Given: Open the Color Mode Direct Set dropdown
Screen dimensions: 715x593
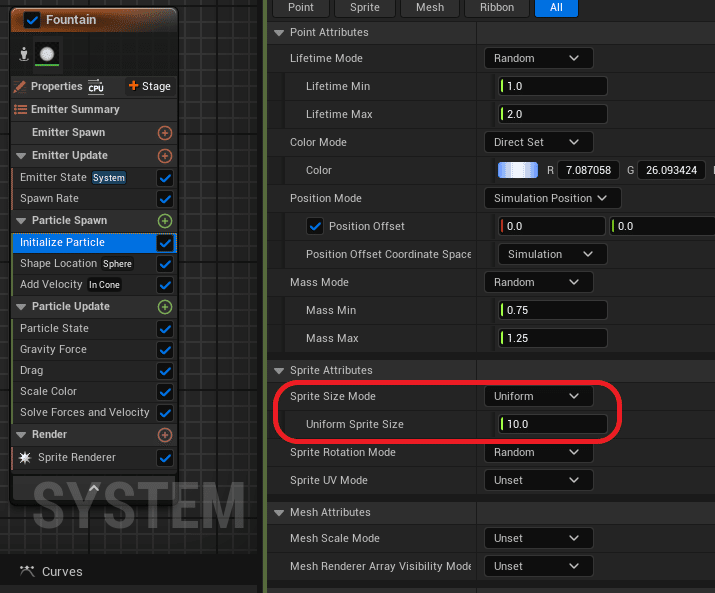Looking at the screenshot, I should click(x=539, y=142).
